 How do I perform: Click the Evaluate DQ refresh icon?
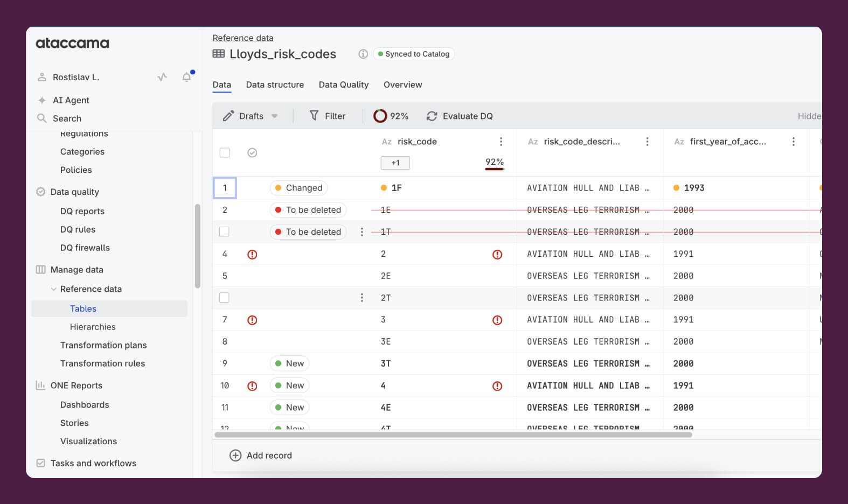coord(432,116)
